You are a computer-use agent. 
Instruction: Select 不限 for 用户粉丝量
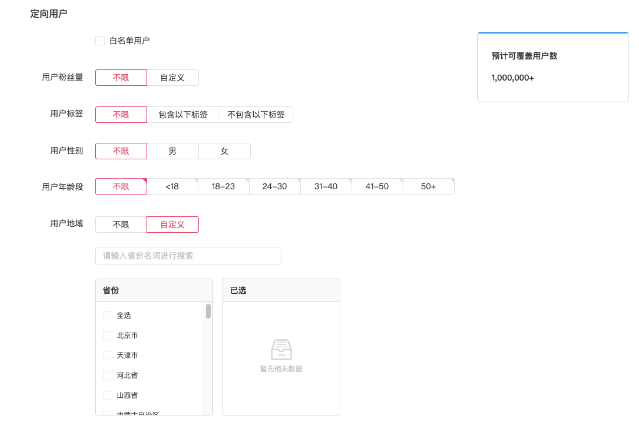click(121, 77)
